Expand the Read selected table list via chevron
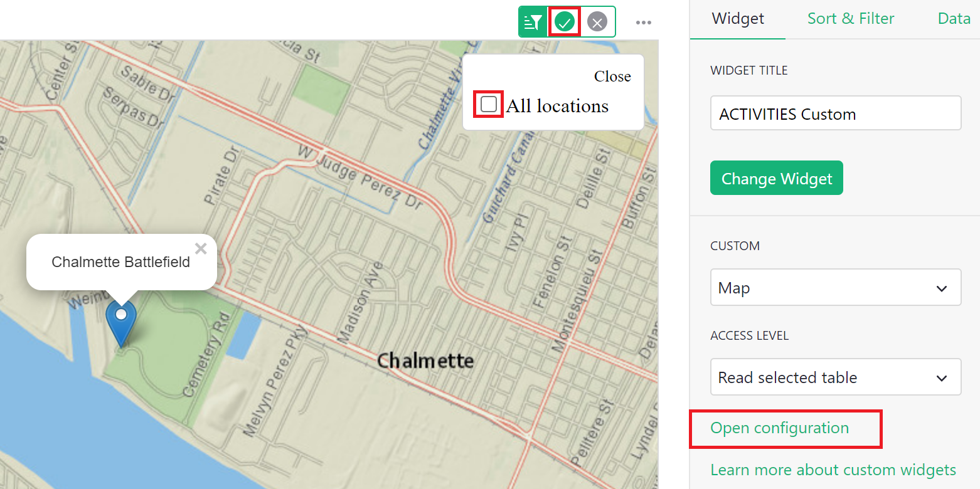 pyautogui.click(x=941, y=378)
